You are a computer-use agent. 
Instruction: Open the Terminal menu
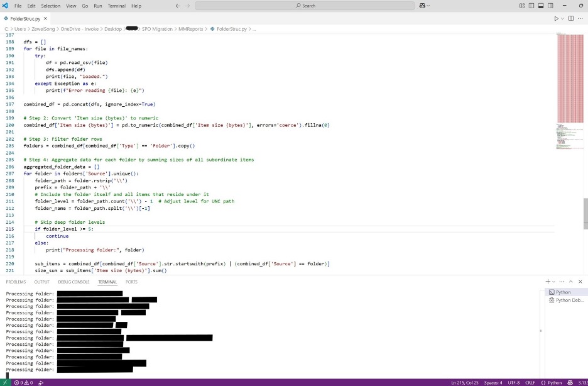pyautogui.click(x=117, y=6)
